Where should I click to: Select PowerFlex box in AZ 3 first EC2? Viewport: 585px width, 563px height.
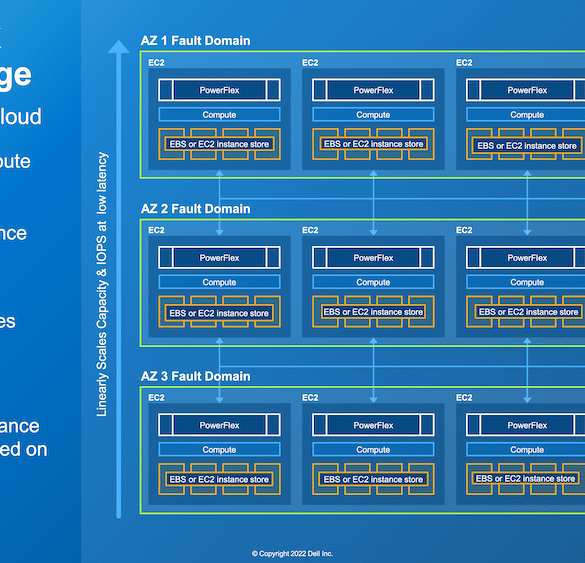219,425
